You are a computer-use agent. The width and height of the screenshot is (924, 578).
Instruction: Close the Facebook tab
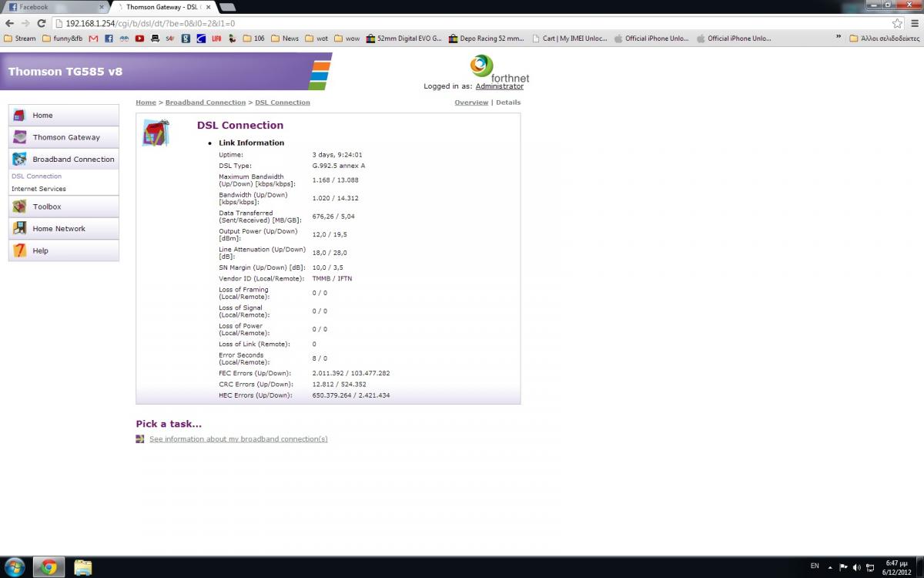tap(101, 7)
